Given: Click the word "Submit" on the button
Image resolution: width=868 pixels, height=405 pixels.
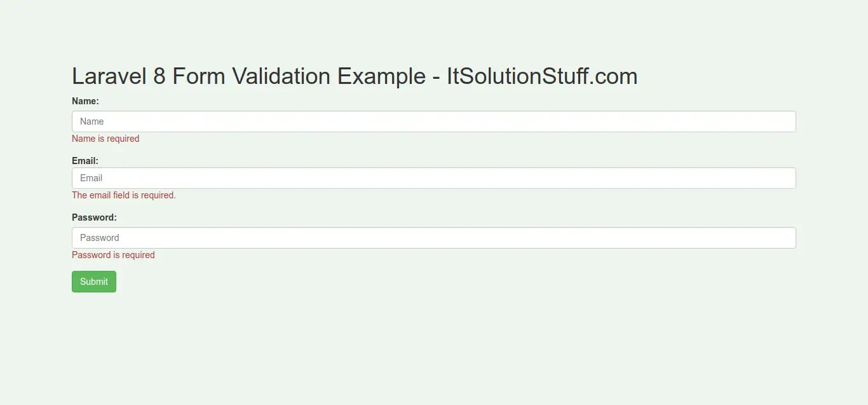Looking at the screenshot, I should pos(94,282).
